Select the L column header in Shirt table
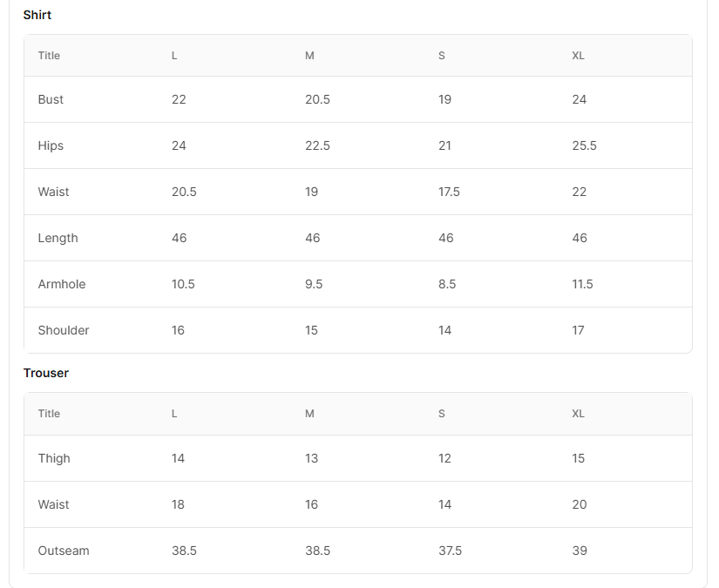719x588 pixels. click(x=174, y=56)
